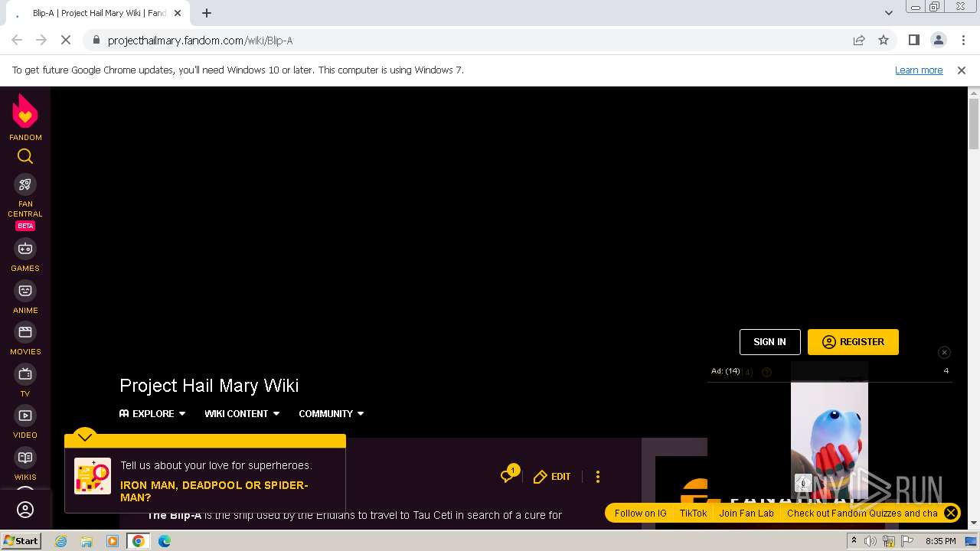Open Chrome three-dot menu

tap(963, 41)
